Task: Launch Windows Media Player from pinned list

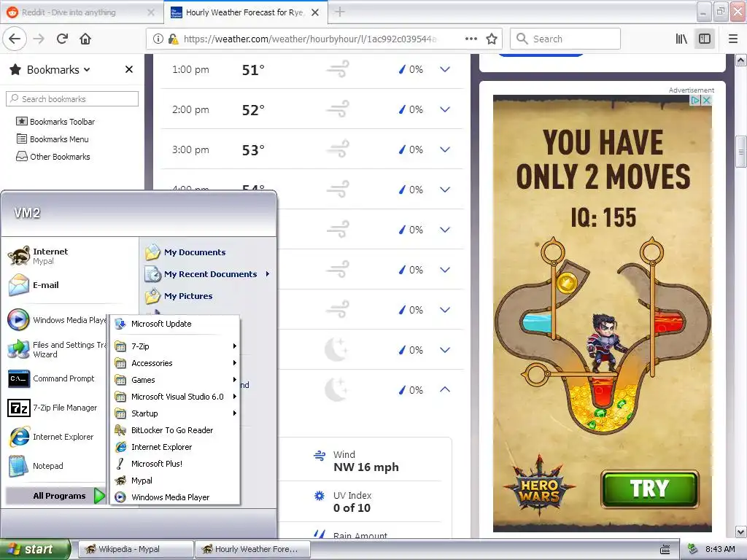Action: coord(57,320)
